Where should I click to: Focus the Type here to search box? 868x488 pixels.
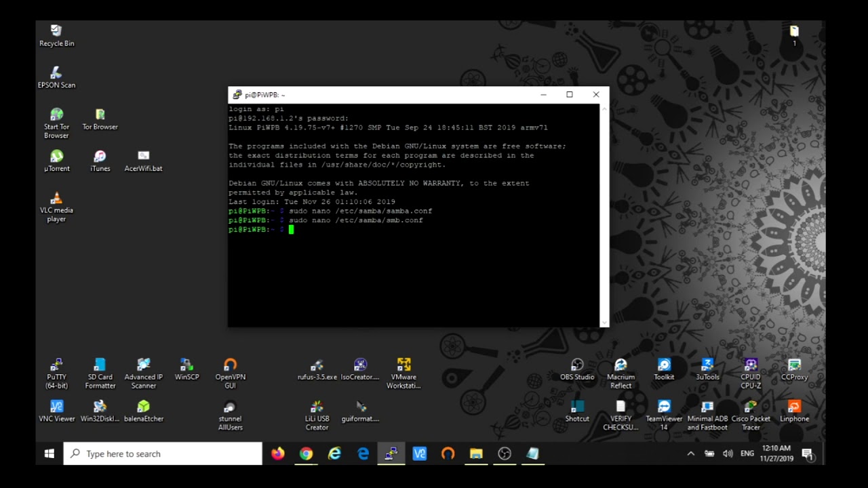163,453
